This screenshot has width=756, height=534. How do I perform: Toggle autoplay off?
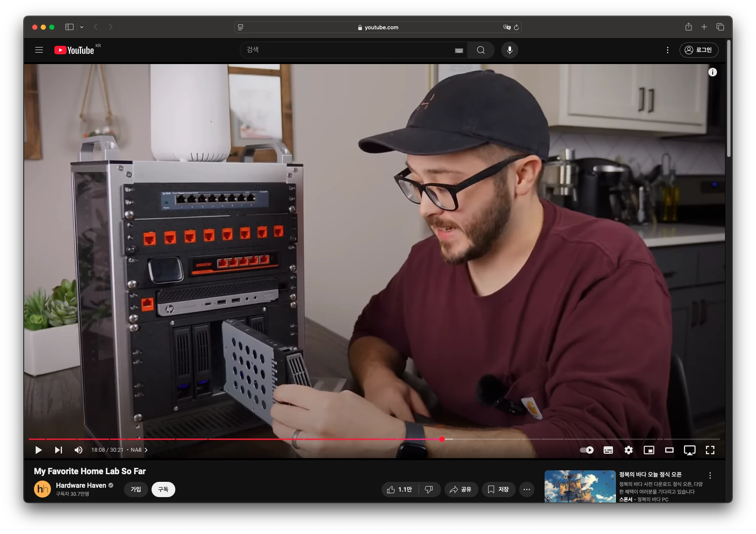(586, 450)
